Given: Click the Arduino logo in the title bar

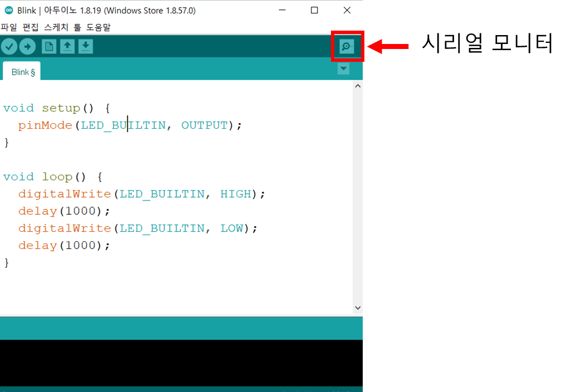Looking at the screenshot, I should (9, 10).
